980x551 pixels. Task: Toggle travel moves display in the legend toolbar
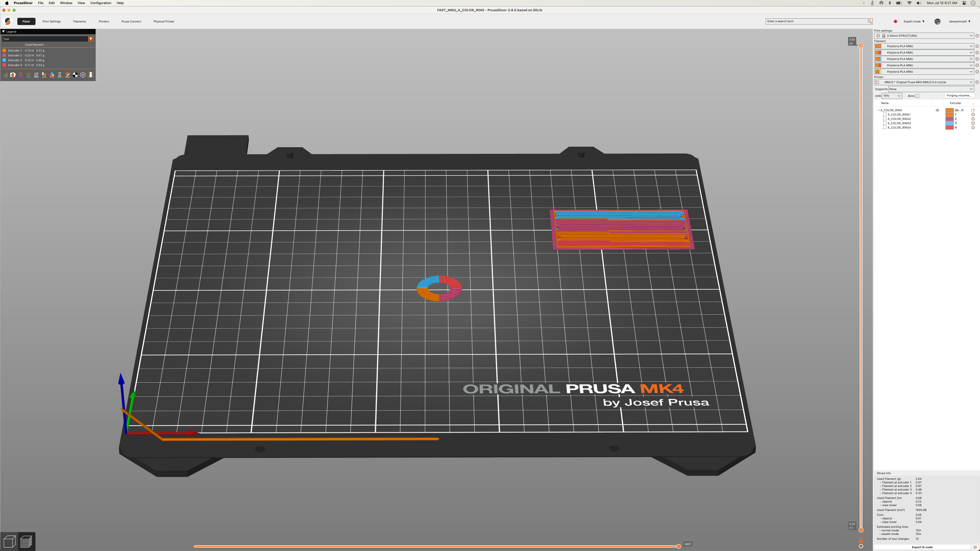tap(5, 75)
